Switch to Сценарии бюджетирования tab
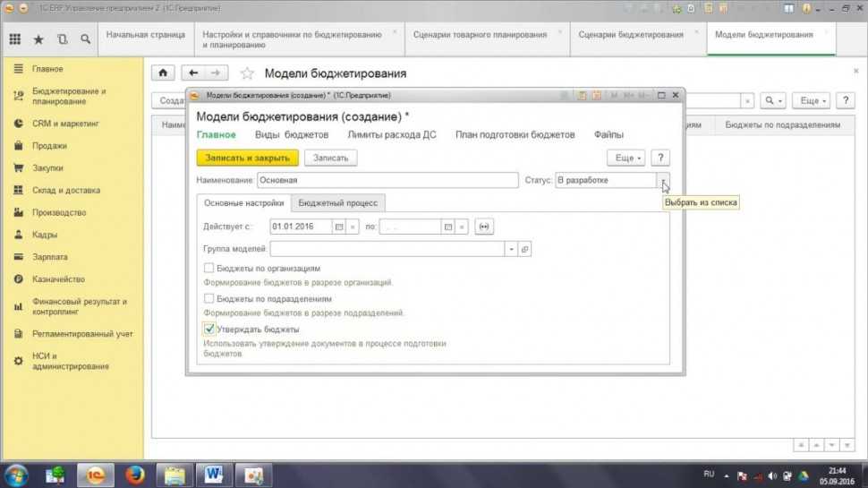The width and height of the screenshot is (868, 488). [638, 39]
